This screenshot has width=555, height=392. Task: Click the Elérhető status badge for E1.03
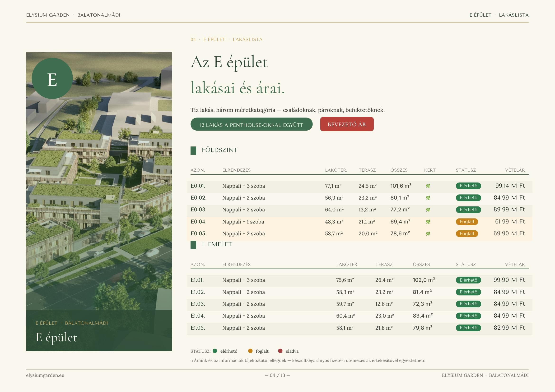(x=468, y=304)
